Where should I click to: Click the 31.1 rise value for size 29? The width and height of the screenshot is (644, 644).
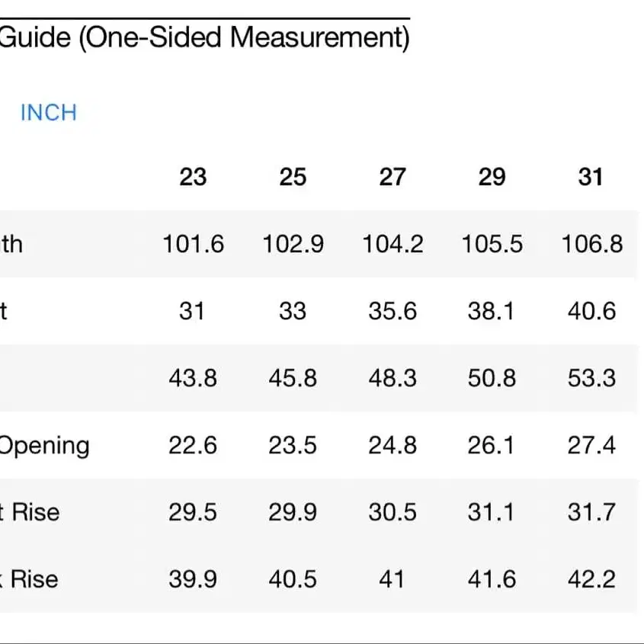[492, 512]
